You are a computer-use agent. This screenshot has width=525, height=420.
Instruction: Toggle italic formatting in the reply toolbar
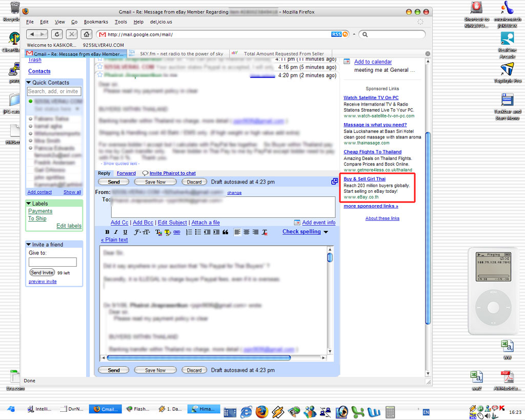pos(116,232)
